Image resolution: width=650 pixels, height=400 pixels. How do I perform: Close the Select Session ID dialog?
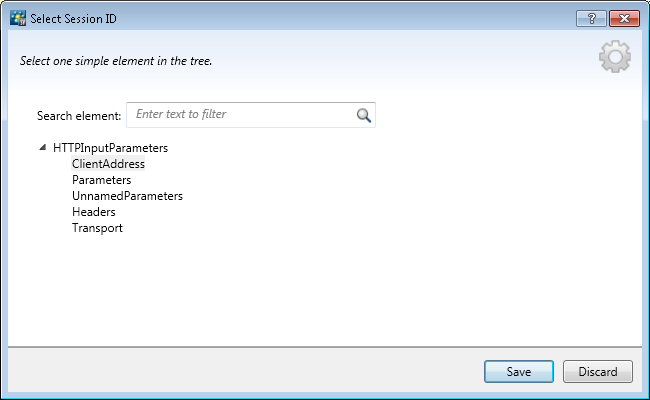pos(623,17)
